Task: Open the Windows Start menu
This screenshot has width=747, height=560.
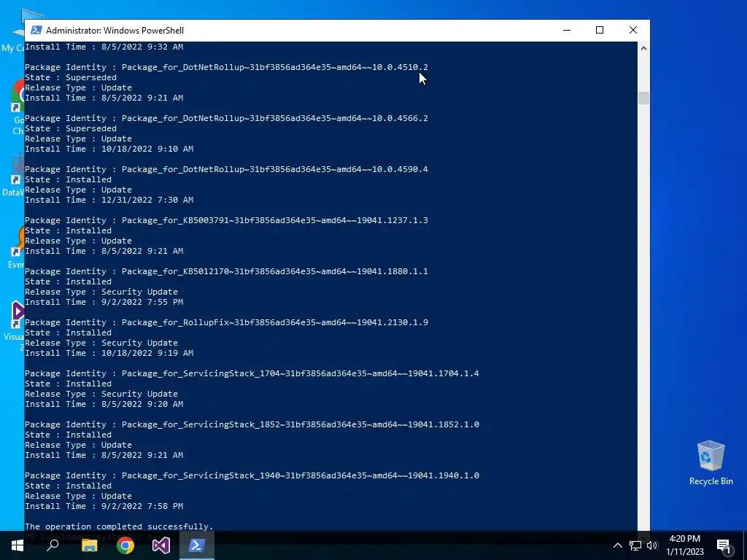Action: pyautogui.click(x=18, y=545)
